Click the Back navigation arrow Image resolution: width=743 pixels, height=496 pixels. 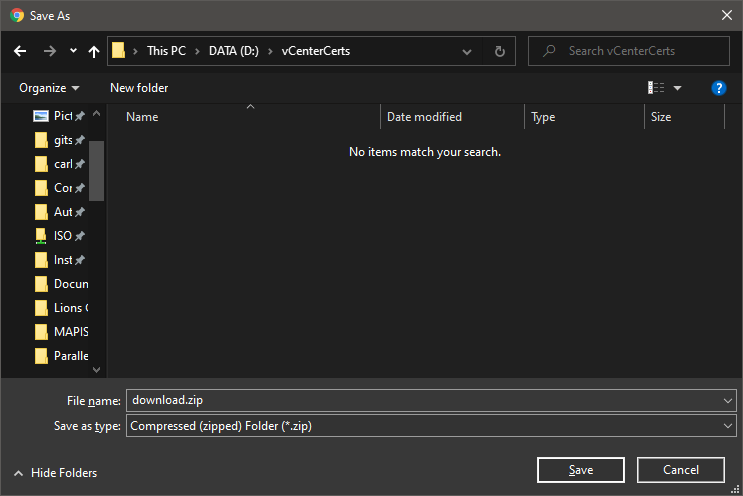click(x=20, y=51)
